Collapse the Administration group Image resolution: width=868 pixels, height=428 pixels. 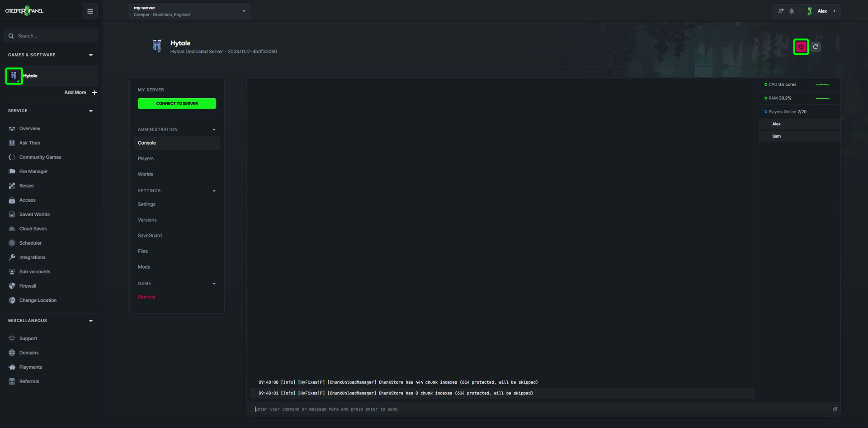214,130
